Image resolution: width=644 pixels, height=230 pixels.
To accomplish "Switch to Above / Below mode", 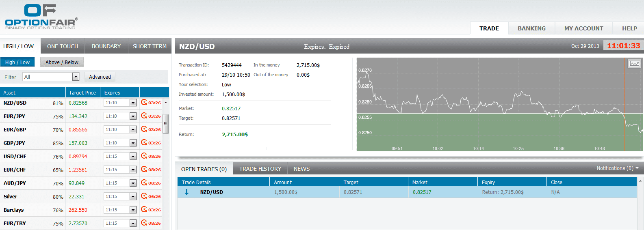I will click(62, 62).
